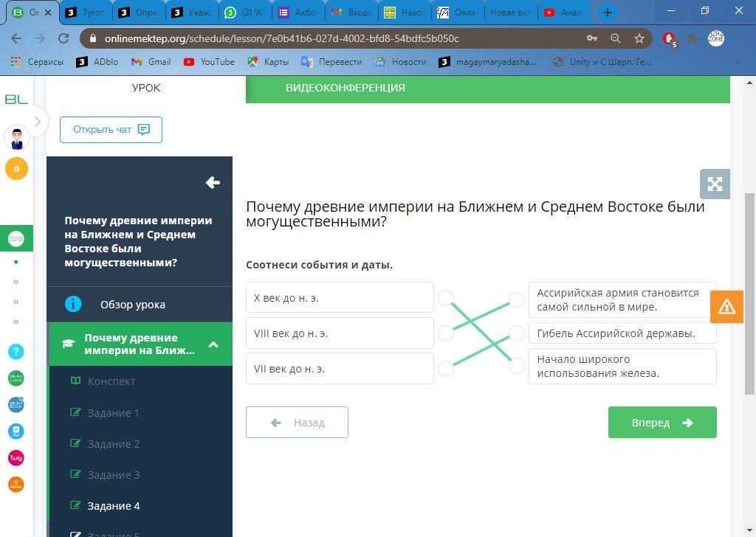Open the extensions puzzle icon
This screenshot has width=756, height=537.
click(x=693, y=38)
